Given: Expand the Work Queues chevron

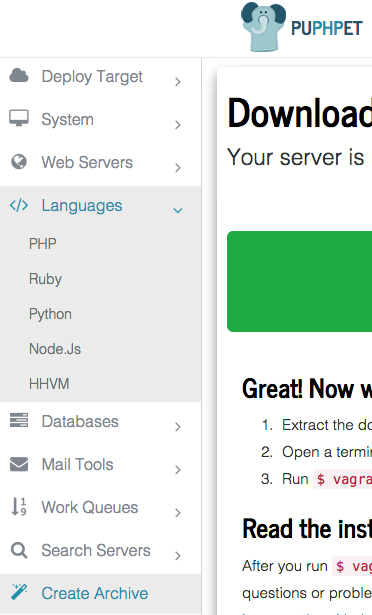Looking at the screenshot, I should click(178, 513).
